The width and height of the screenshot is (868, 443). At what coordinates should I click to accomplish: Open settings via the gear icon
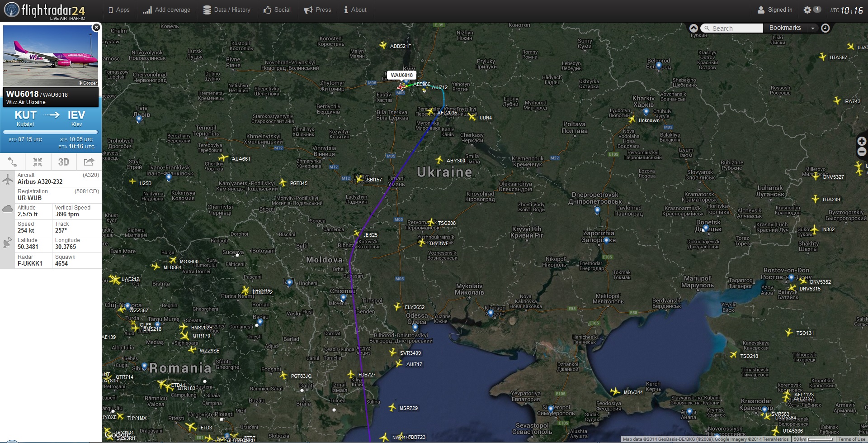807,10
